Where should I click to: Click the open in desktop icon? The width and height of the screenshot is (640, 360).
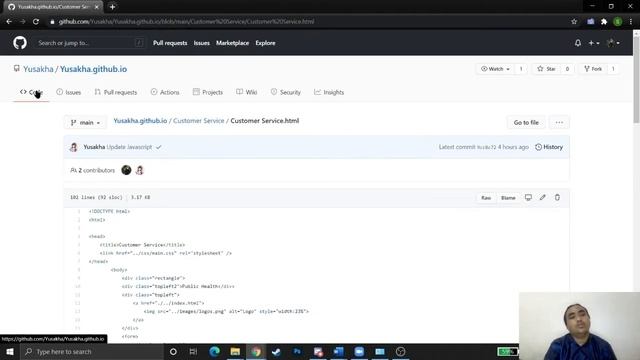point(528,198)
